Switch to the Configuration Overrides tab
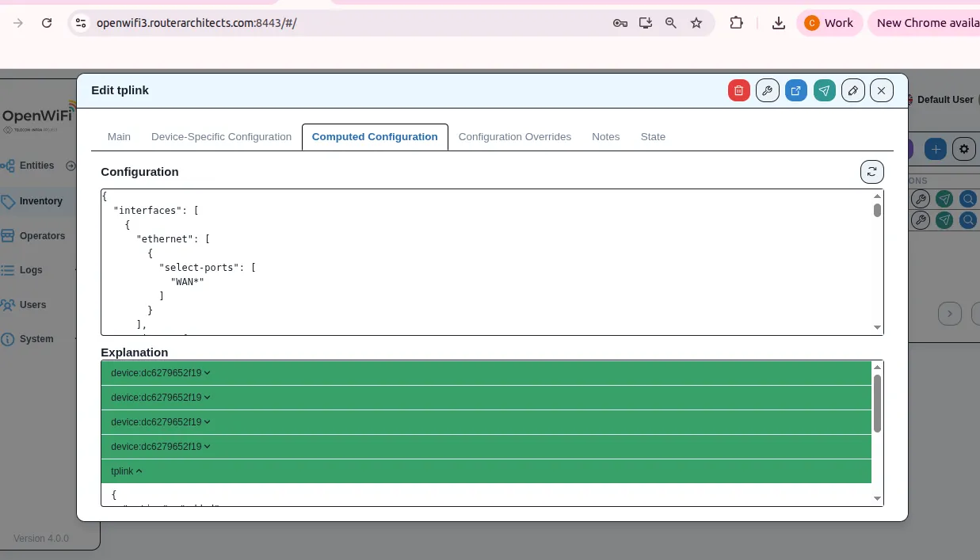Image resolution: width=980 pixels, height=560 pixels. coord(515,136)
